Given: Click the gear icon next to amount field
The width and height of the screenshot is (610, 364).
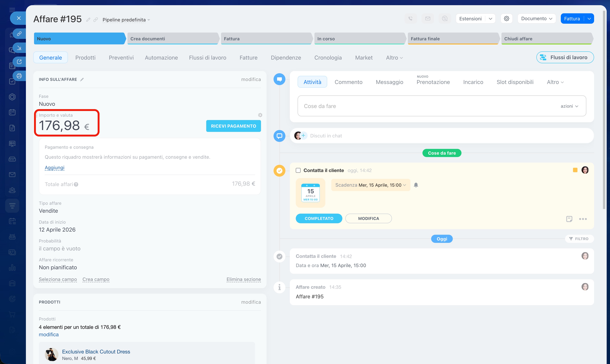Looking at the screenshot, I should click(x=260, y=115).
